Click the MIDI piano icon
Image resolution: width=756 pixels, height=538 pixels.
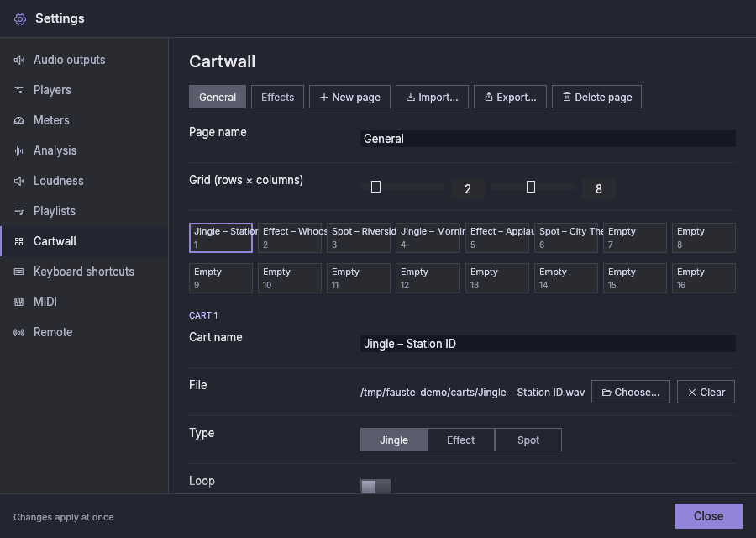(18, 302)
